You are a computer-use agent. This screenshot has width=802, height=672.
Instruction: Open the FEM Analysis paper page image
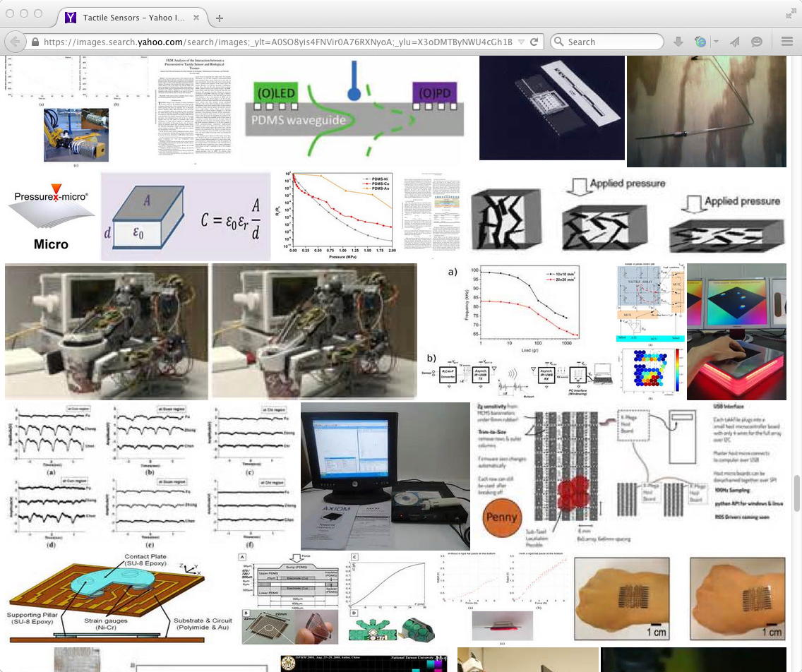coord(195,110)
